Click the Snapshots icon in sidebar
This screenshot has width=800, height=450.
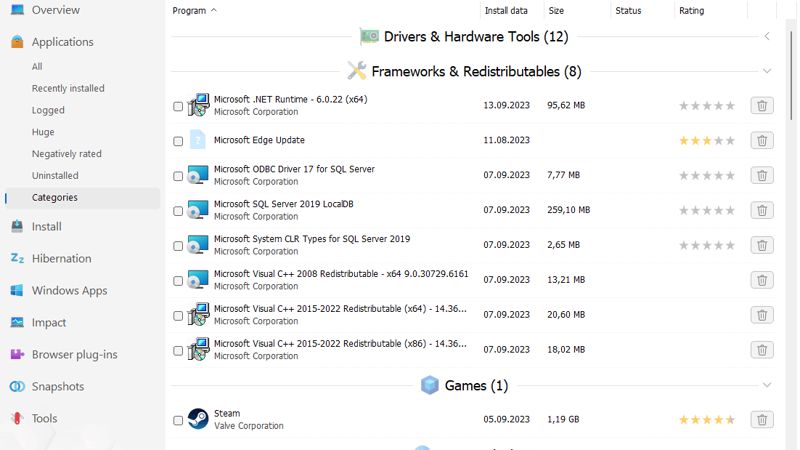tap(17, 387)
